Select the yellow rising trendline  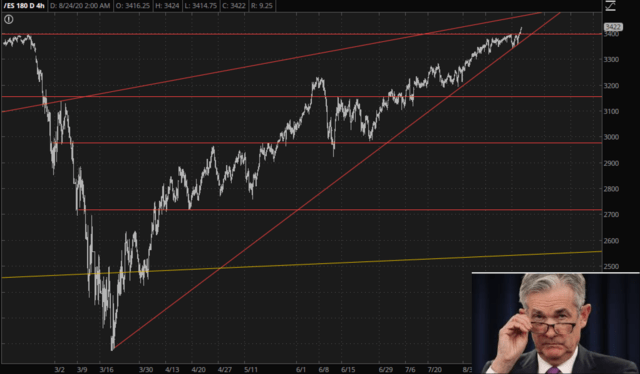tap(302, 265)
